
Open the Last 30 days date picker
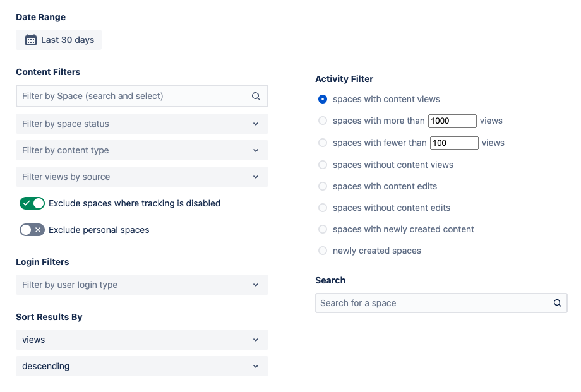coord(59,40)
